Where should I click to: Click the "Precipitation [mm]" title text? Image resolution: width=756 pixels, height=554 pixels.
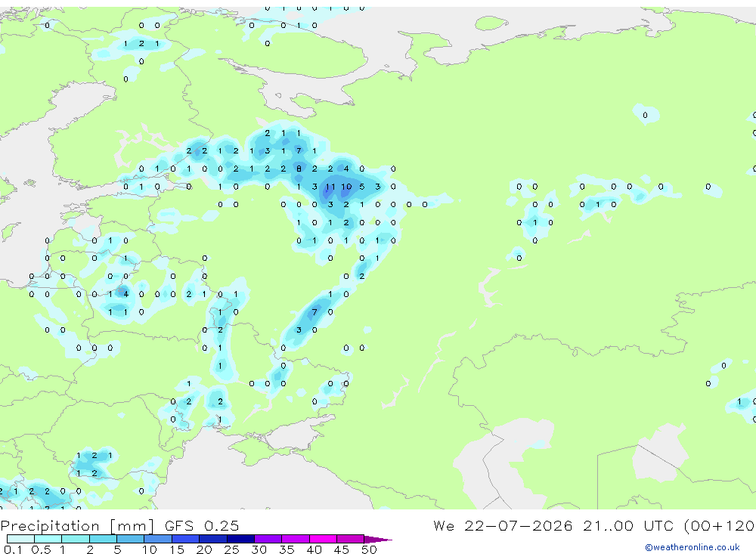[77, 525]
